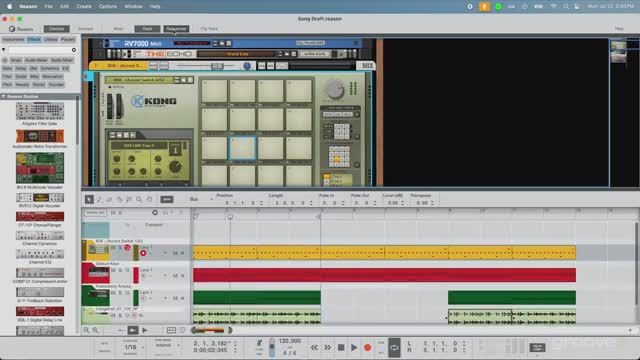Click the mix channel level fader
The height and width of the screenshot is (360, 640).
pos(217,66)
